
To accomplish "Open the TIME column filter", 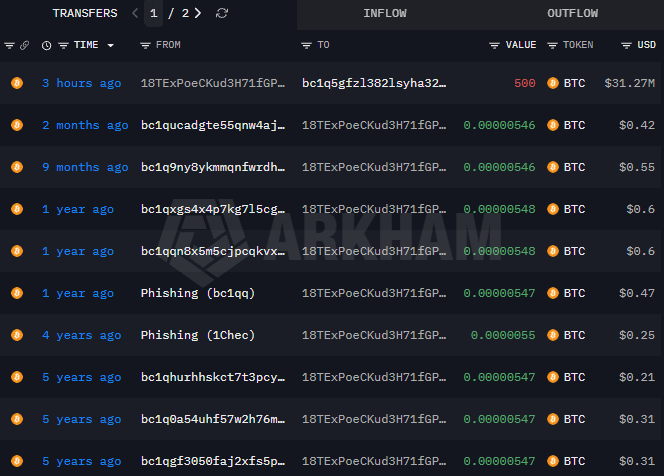I will [x=64, y=45].
